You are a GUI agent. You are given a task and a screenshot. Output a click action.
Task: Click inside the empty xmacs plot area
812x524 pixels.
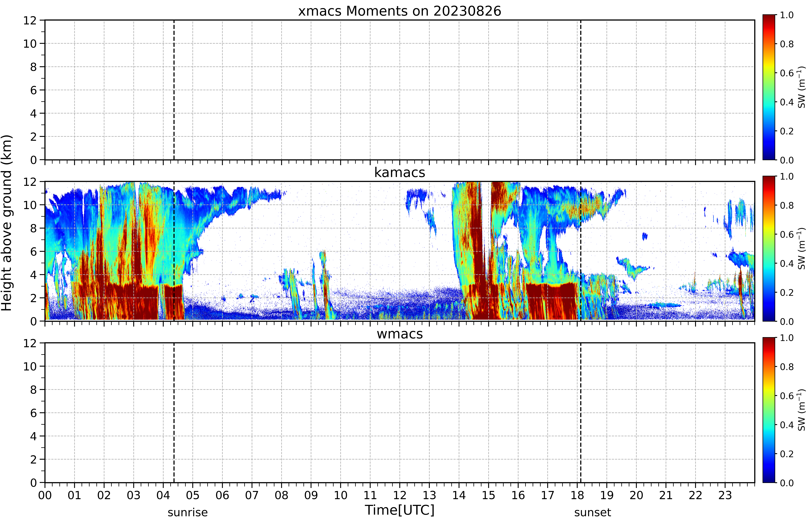tap(400, 90)
